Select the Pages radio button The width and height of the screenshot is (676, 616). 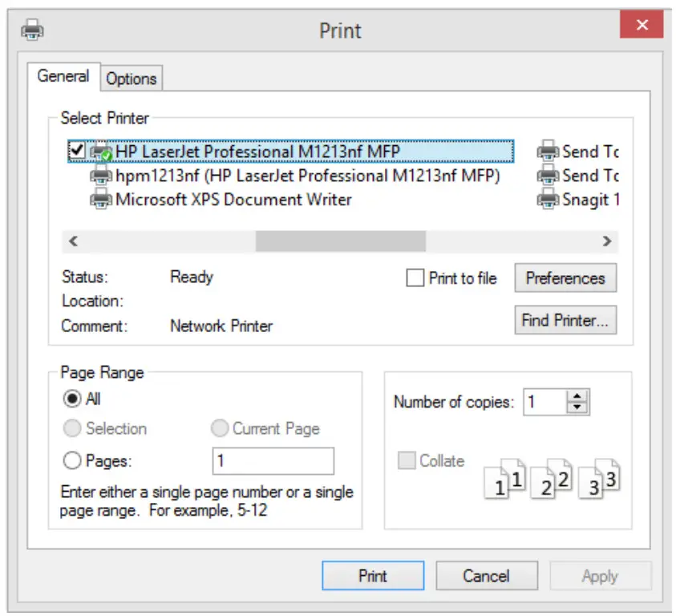tap(71, 460)
